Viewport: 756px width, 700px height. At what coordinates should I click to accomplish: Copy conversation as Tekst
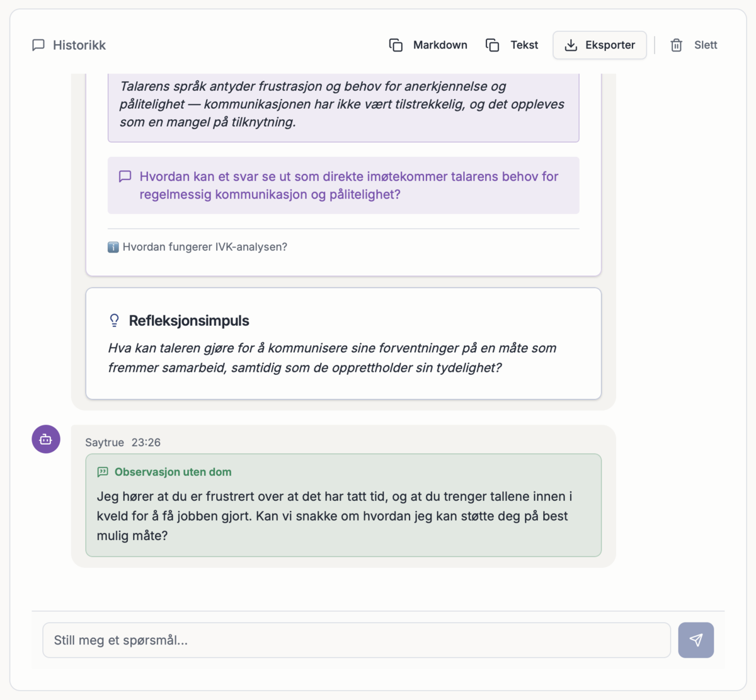512,45
